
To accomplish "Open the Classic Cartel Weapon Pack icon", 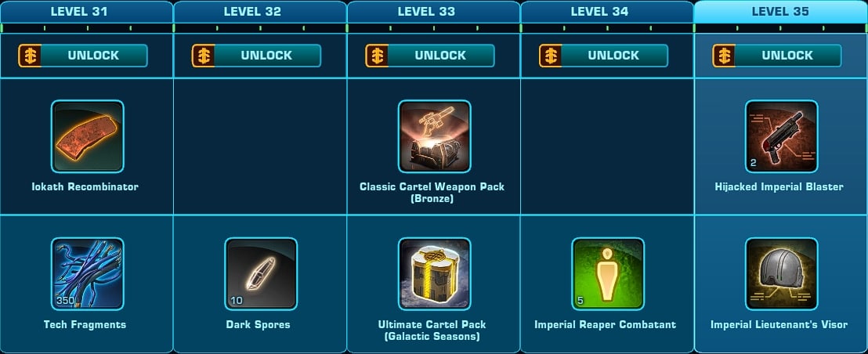I will [x=435, y=136].
